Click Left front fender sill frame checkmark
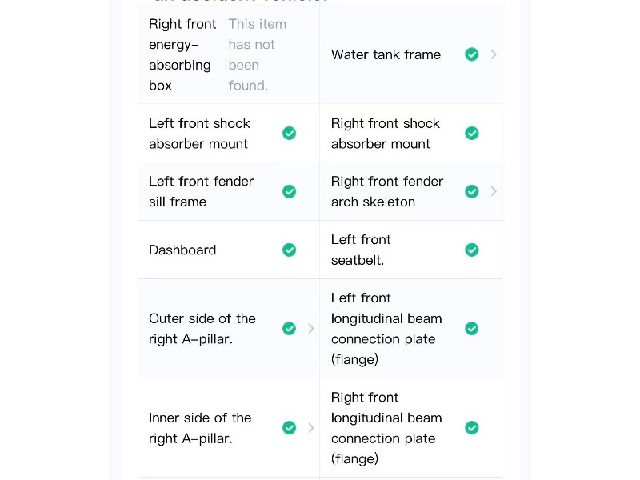This screenshot has height=480, width=640. point(289,191)
